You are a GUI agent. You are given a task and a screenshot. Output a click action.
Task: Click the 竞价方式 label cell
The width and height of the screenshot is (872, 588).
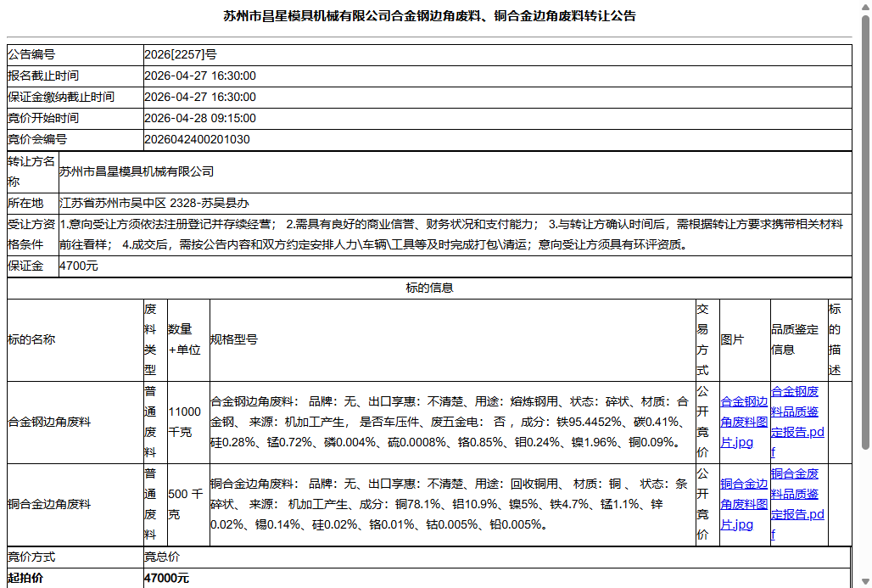click(75, 557)
